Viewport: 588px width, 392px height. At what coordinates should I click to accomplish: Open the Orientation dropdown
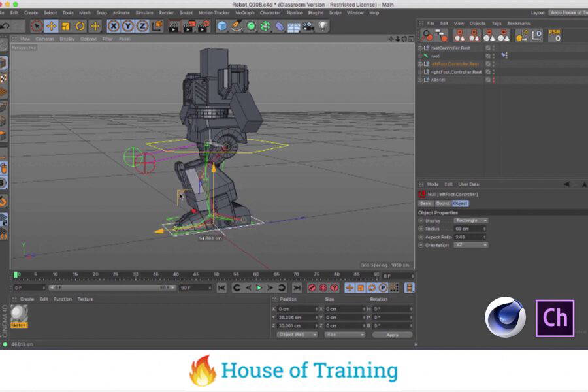tap(471, 245)
